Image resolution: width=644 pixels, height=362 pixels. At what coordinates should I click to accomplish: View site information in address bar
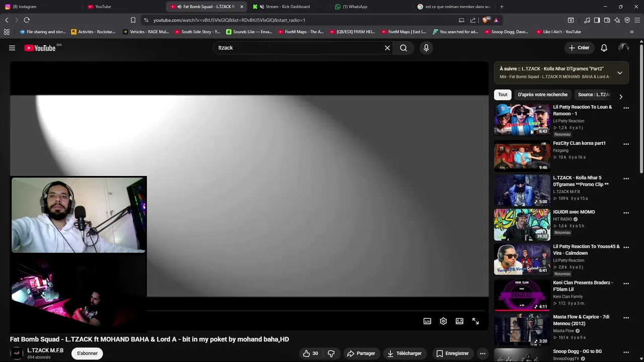(146, 20)
